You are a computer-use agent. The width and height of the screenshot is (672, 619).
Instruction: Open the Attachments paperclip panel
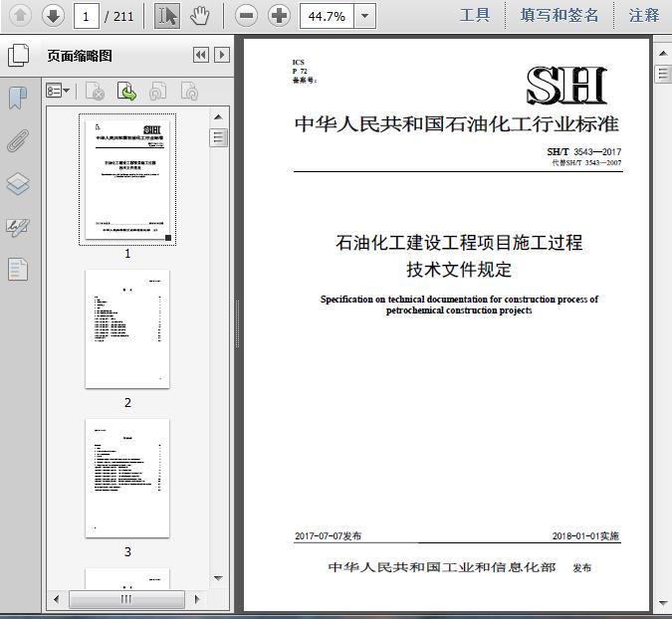tap(18, 140)
